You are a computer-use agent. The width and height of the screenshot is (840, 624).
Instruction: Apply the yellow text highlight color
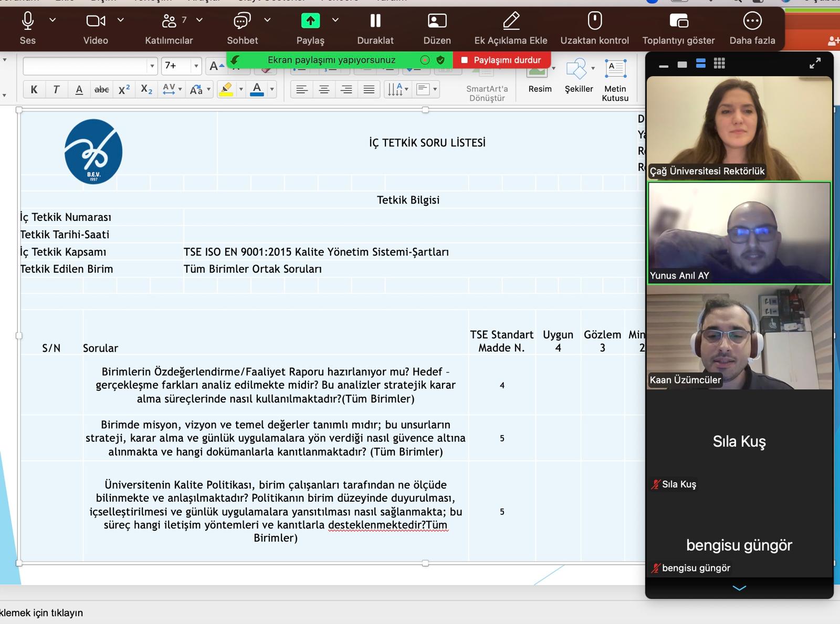(226, 90)
